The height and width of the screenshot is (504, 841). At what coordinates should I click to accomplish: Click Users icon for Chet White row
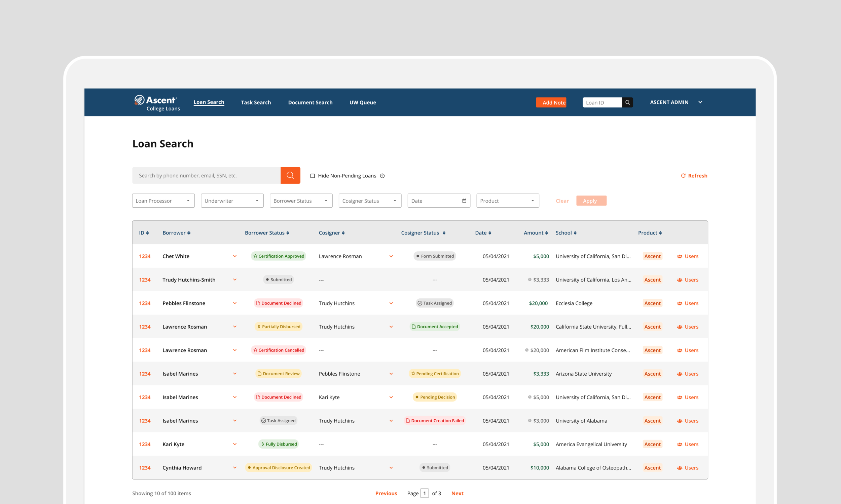pyautogui.click(x=680, y=256)
